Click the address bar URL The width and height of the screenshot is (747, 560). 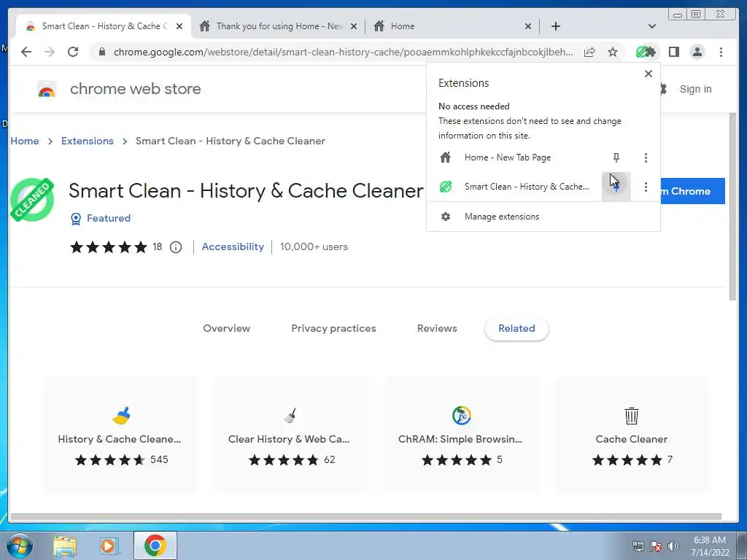point(343,52)
